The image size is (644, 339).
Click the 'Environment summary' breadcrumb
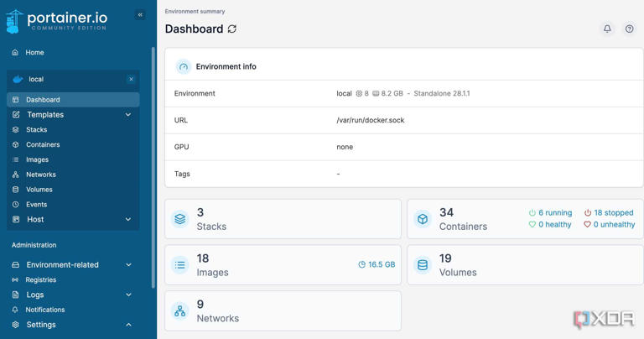(195, 12)
